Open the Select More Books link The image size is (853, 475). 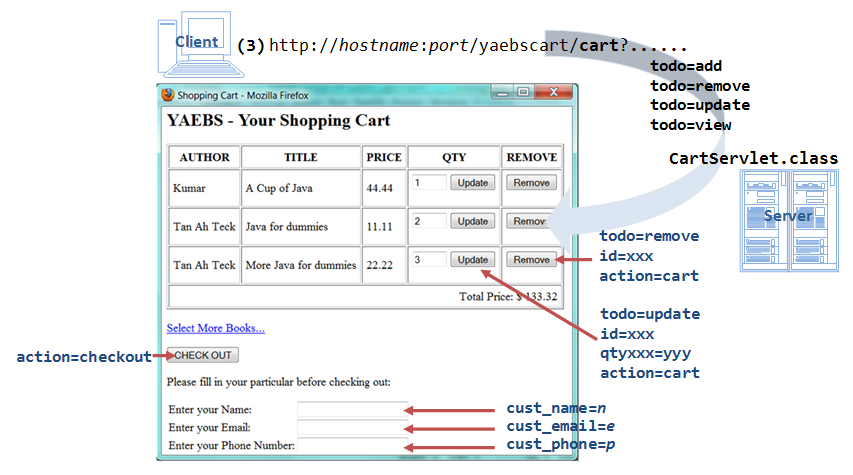point(215,328)
